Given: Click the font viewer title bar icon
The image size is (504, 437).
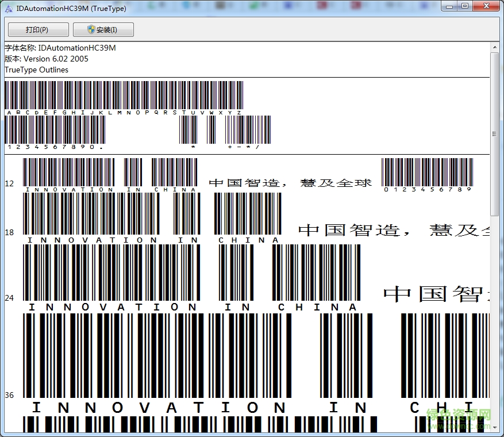Looking at the screenshot, I should click(9, 9).
